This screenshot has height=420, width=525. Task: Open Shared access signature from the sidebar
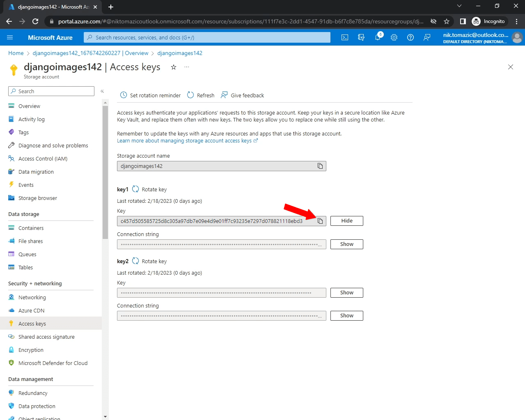(46, 336)
